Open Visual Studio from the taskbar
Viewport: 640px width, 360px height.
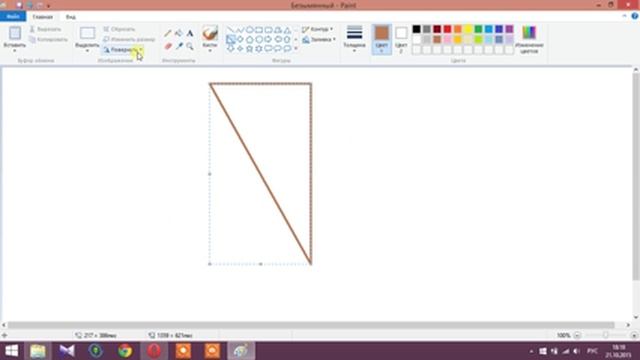click(67, 351)
